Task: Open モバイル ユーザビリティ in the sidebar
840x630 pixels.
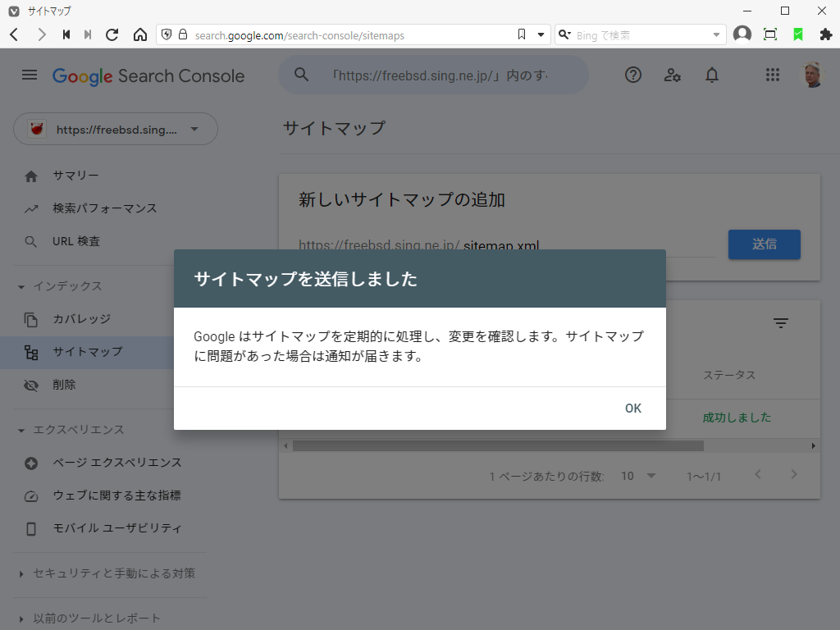Action: click(116, 528)
